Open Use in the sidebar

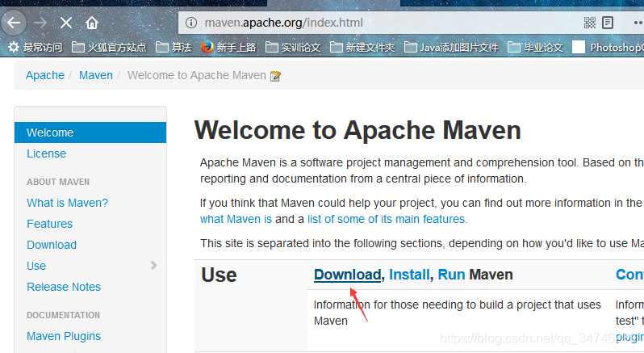point(36,266)
